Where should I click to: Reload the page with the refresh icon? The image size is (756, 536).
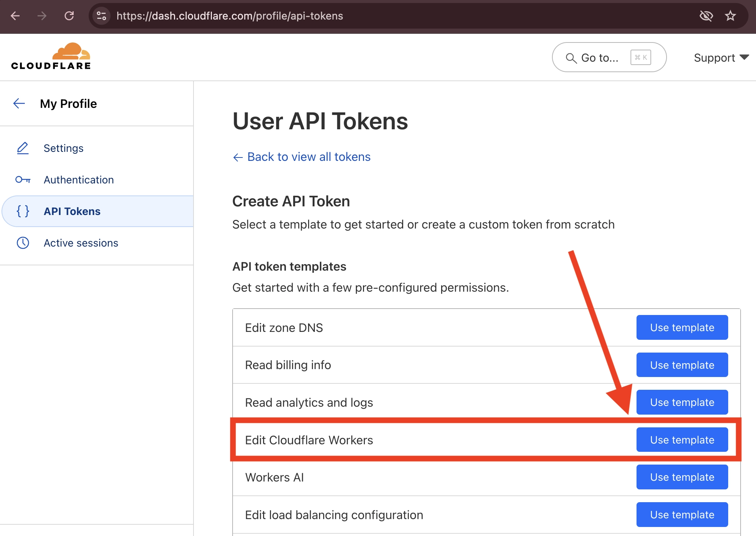pos(69,16)
